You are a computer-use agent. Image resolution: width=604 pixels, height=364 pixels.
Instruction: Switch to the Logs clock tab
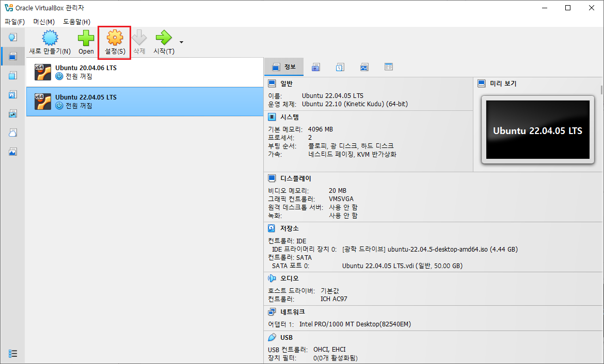tap(340, 68)
